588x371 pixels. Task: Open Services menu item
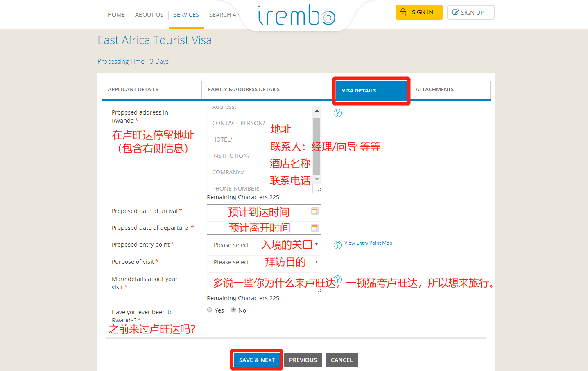pos(186,15)
